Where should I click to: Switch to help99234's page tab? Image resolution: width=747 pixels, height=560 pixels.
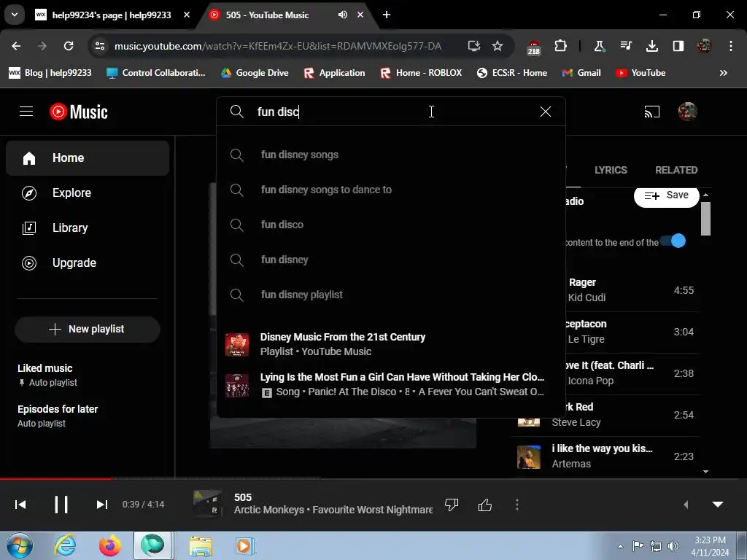click(x=113, y=15)
